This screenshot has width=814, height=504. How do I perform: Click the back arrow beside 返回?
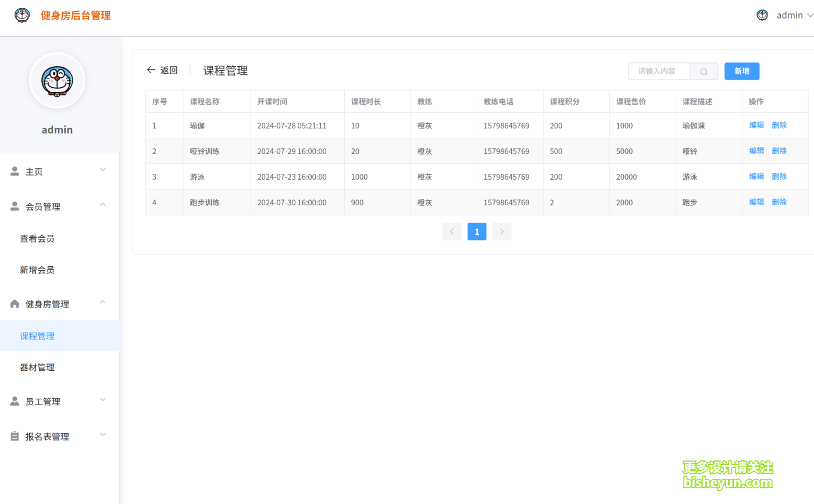coord(151,69)
